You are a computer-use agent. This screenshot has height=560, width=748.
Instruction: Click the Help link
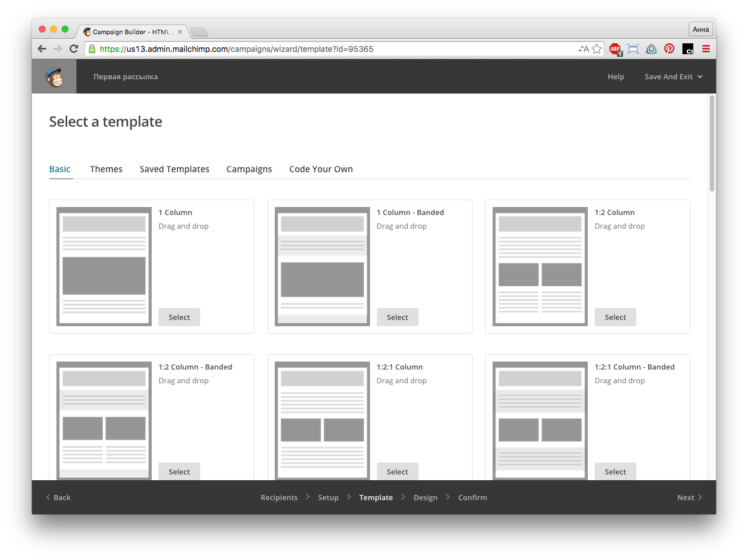(x=616, y=77)
